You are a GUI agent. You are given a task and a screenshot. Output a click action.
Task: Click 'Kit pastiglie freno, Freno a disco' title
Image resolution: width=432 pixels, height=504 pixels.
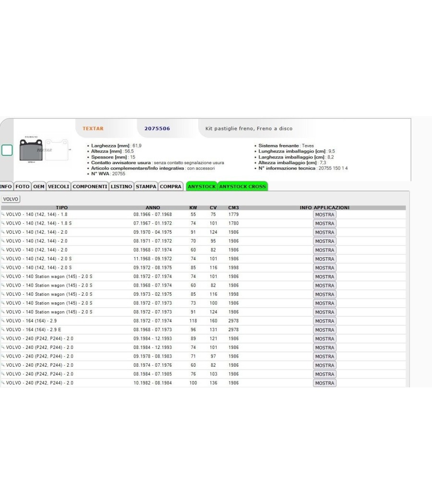coord(249,129)
